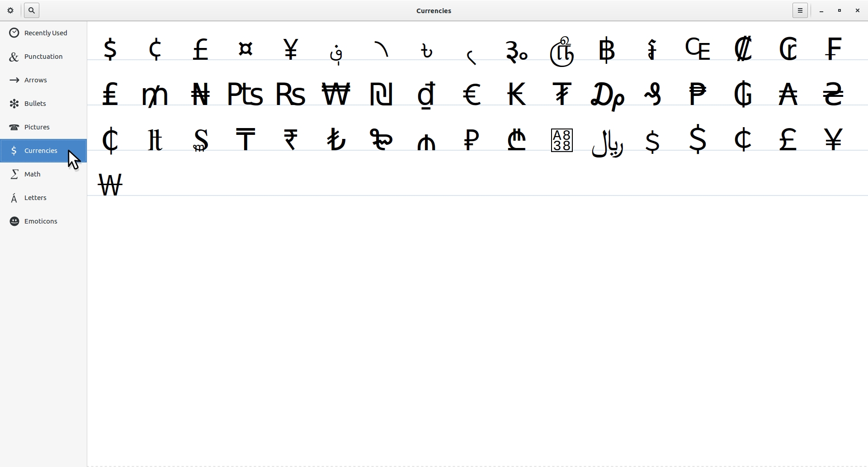Select the Euro sign character

pyautogui.click(x=472, y=95)
